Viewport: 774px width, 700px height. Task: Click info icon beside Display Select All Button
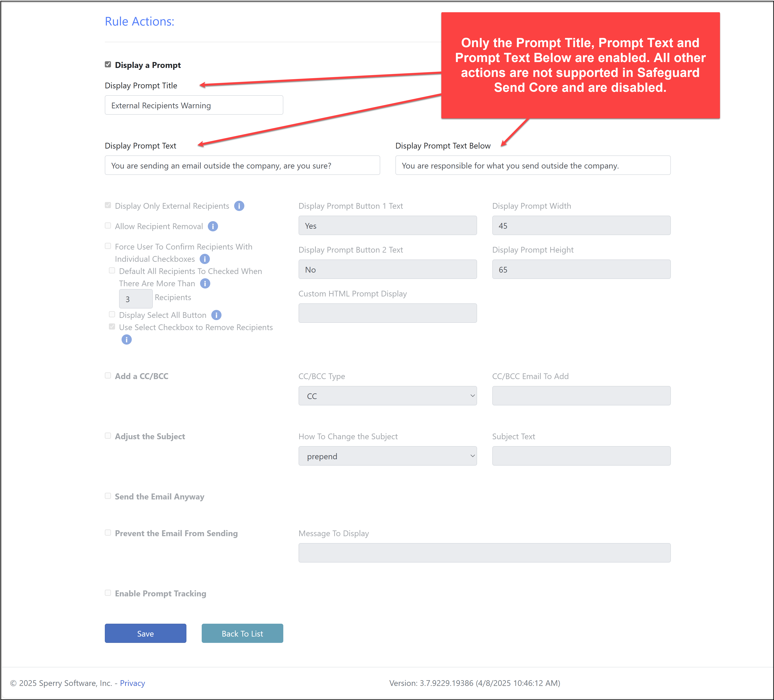pos(216,315)
